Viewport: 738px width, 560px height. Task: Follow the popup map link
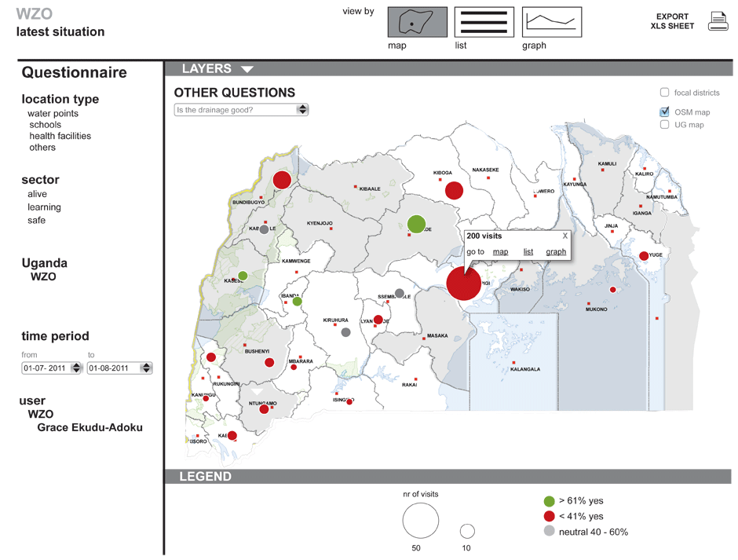[x=500, y=252]
